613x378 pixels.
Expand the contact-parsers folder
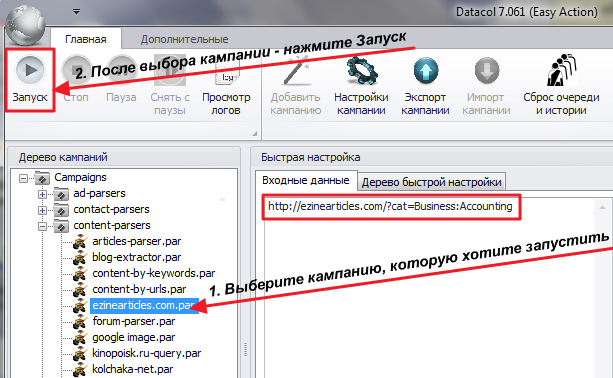(43, 210)
